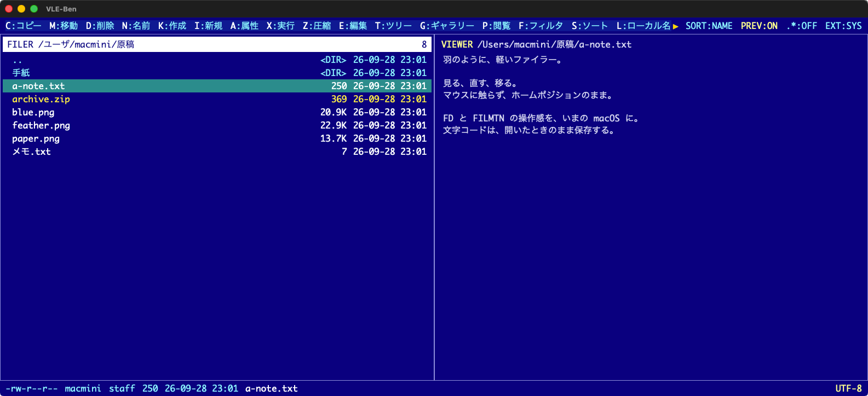Image resolution: width=868 pixels, height=396 pixels.
Task: Click the P:閲覧 viewer command
Action: tap(497, 26)
